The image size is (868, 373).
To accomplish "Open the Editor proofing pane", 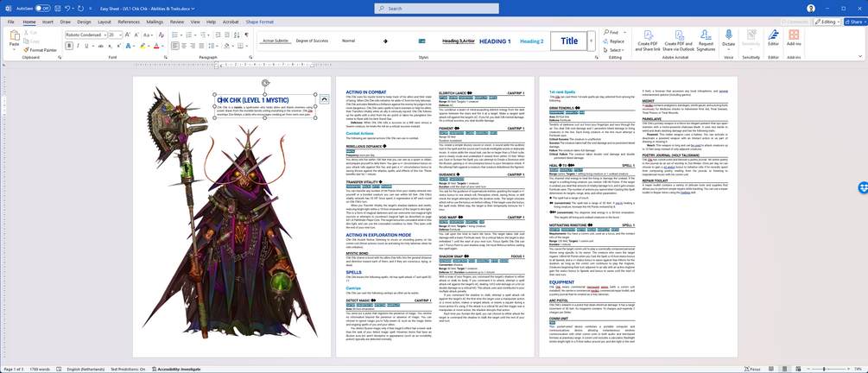I will [x=773, y=38].
